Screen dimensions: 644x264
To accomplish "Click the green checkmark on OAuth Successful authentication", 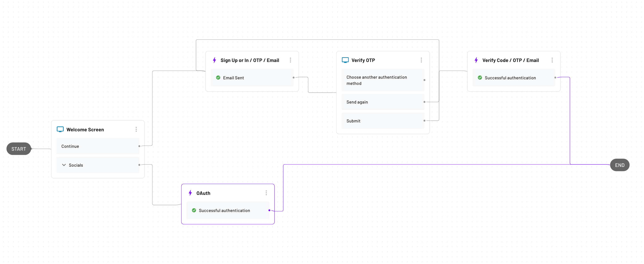I will coord(194,210).
